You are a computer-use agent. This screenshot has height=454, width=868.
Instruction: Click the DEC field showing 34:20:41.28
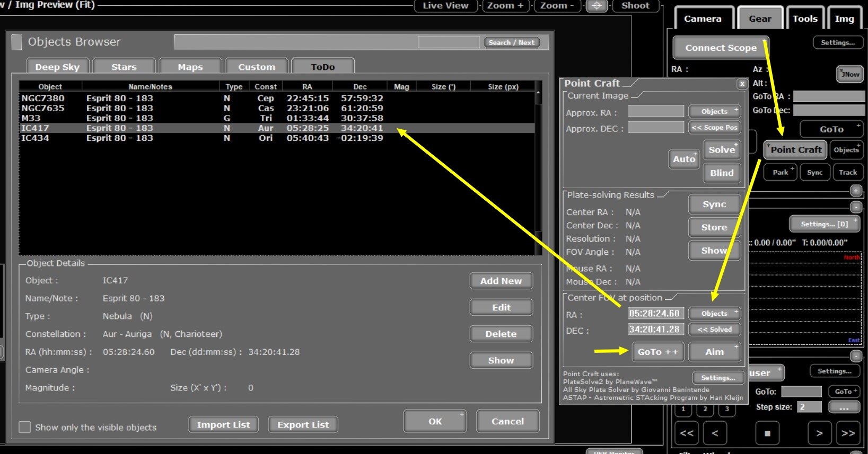coord(656,329)
